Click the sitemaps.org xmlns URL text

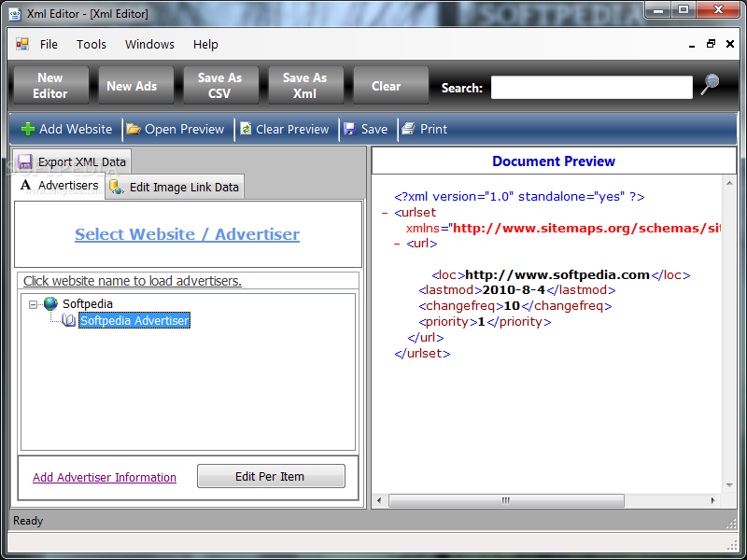587,228
